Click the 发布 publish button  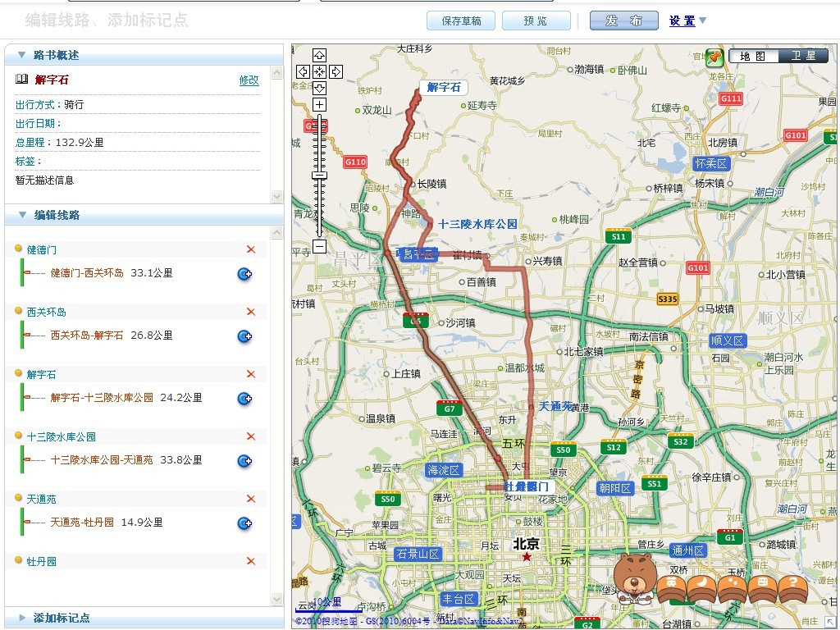tap(623, 21)
